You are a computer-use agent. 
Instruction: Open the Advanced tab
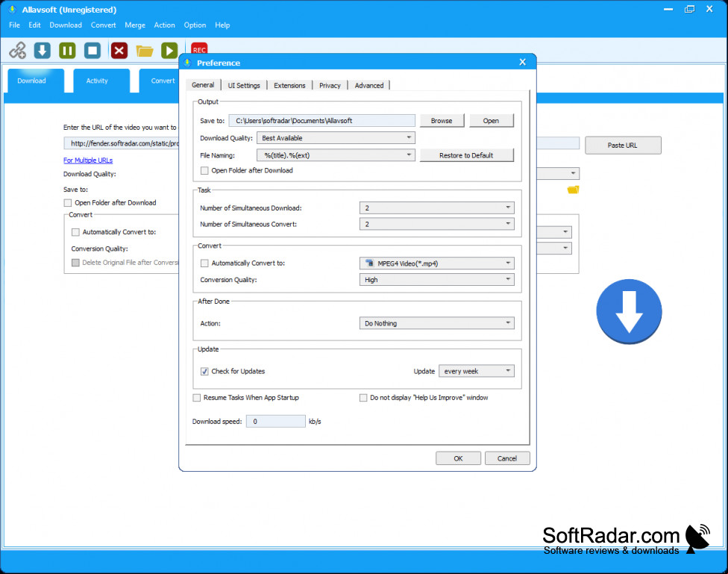(369, 86)
